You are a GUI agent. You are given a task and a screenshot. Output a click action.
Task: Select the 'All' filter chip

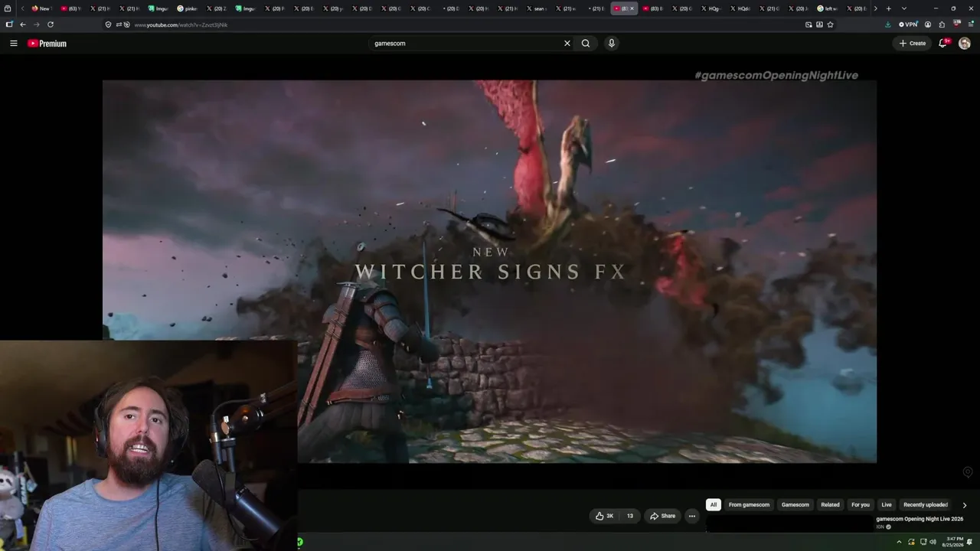pos(713,505)
